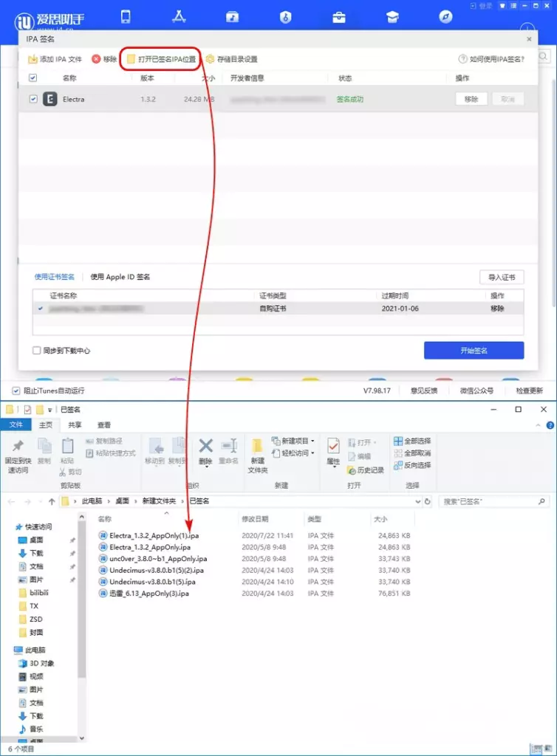Open the toolbox briefcase icon in top navigation

(339, 16)
